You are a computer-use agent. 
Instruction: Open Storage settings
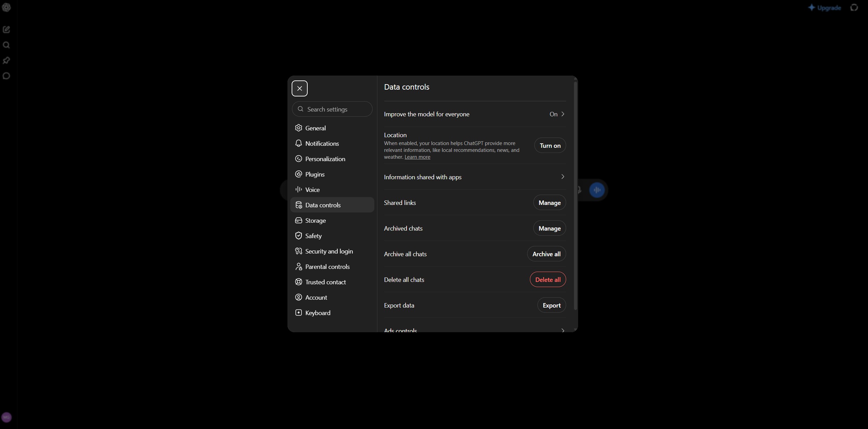point(332,220)
